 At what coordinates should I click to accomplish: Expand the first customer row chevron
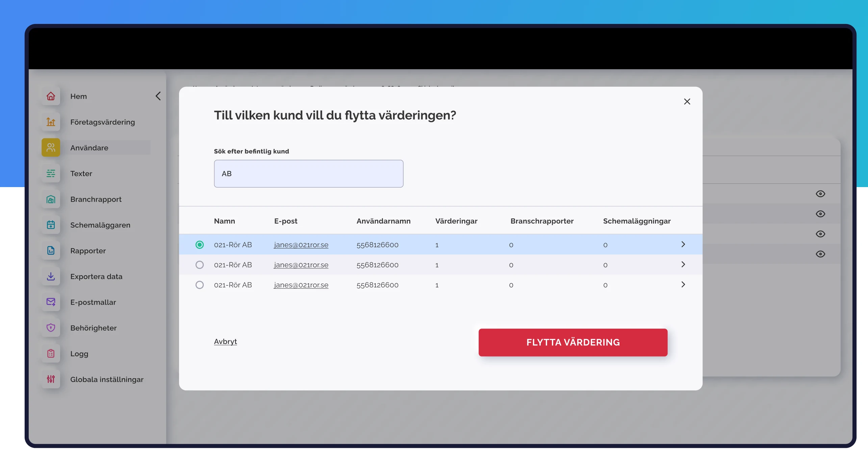tap(683, 244)
